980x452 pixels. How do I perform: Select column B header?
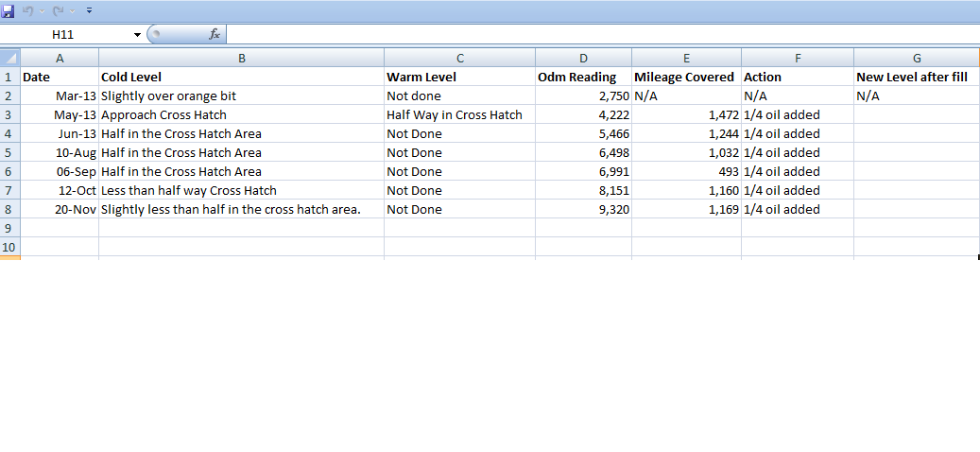[x=242, y=58]
